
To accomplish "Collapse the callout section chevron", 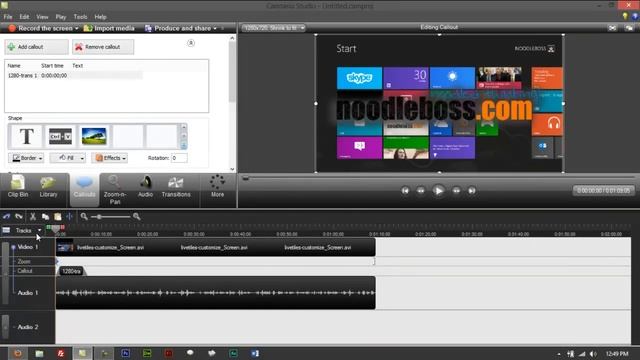I will 191,43.
